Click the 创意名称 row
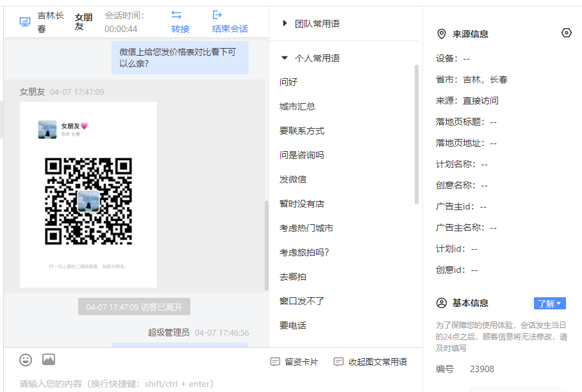Viewport: 582px width, 392px height. coord(461,185)
